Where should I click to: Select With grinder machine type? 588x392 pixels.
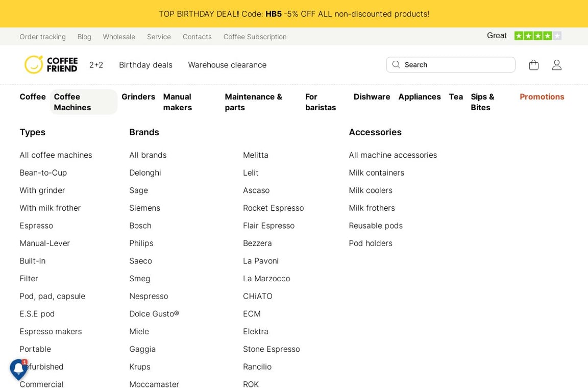[42, 190]
